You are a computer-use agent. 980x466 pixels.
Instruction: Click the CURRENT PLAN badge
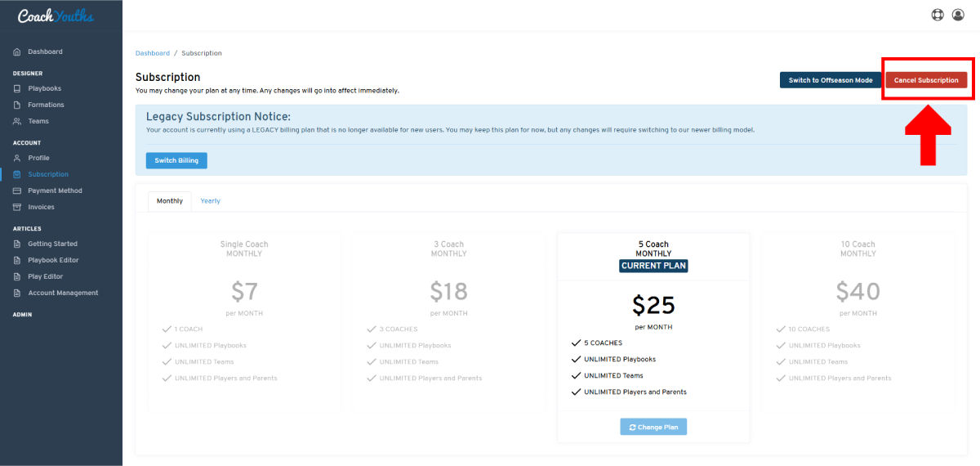click(x=653, y=266)
